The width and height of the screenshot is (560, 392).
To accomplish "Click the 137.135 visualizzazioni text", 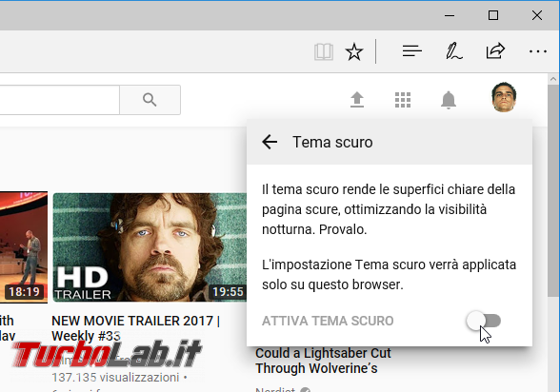I will tap(115, 378).
